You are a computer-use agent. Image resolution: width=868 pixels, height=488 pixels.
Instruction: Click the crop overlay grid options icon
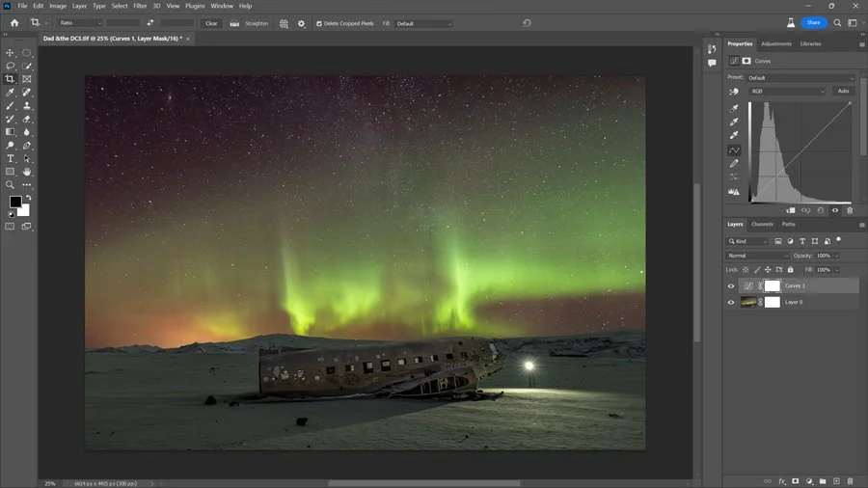coord(284,23)
